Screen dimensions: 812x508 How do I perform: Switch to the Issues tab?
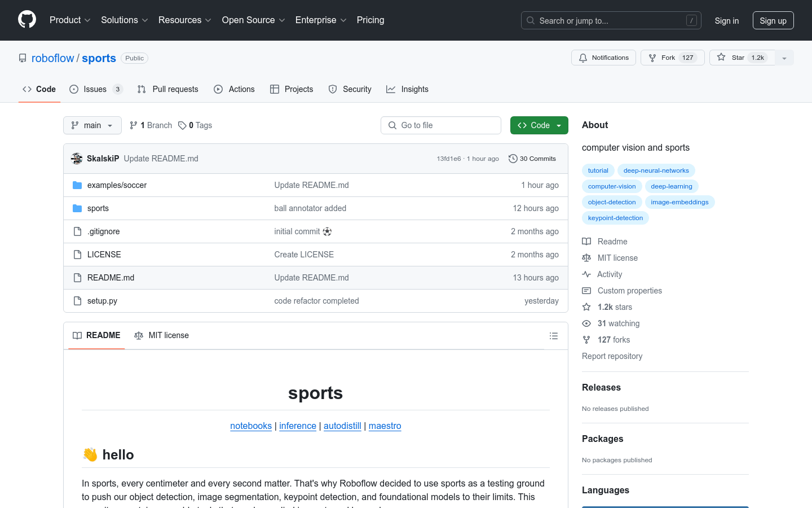(x=96, y=89)
